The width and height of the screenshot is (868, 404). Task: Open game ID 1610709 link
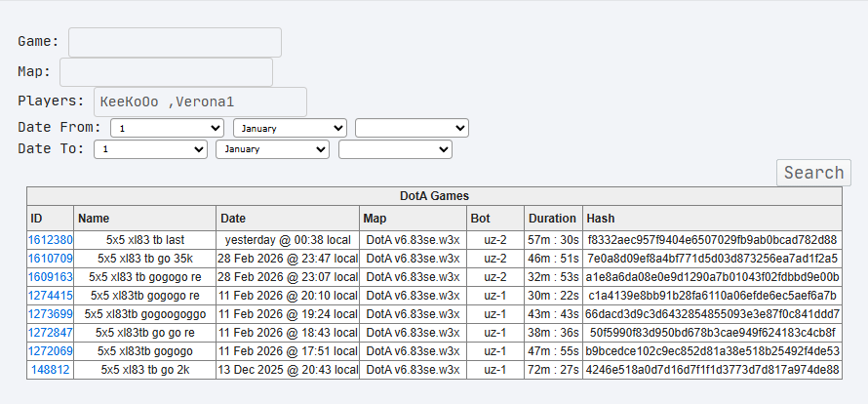[x=52, y=259]
